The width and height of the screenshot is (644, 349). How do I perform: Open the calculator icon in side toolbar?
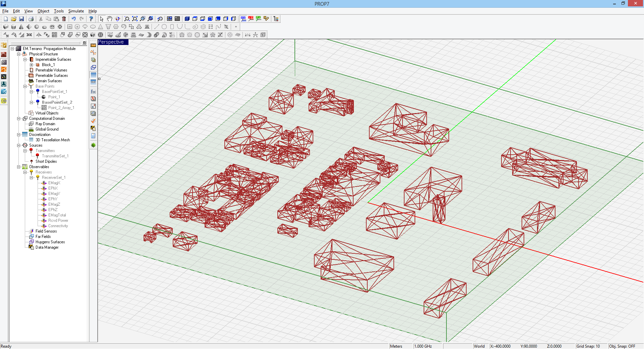coord(93,136)
